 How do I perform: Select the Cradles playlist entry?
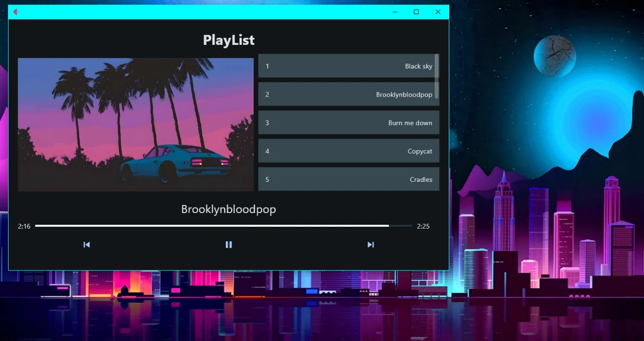pos(349,179)
